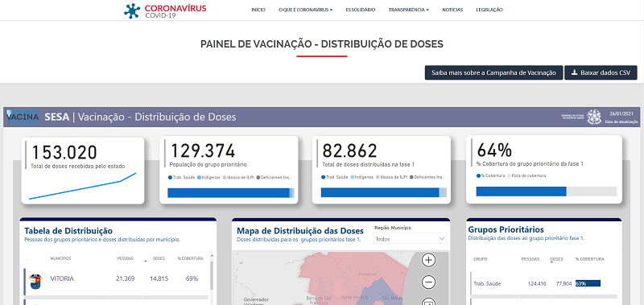Screen dimensions: 644x305
Task: Click the Grupos Prioritários heading
Action: [506, 229]
